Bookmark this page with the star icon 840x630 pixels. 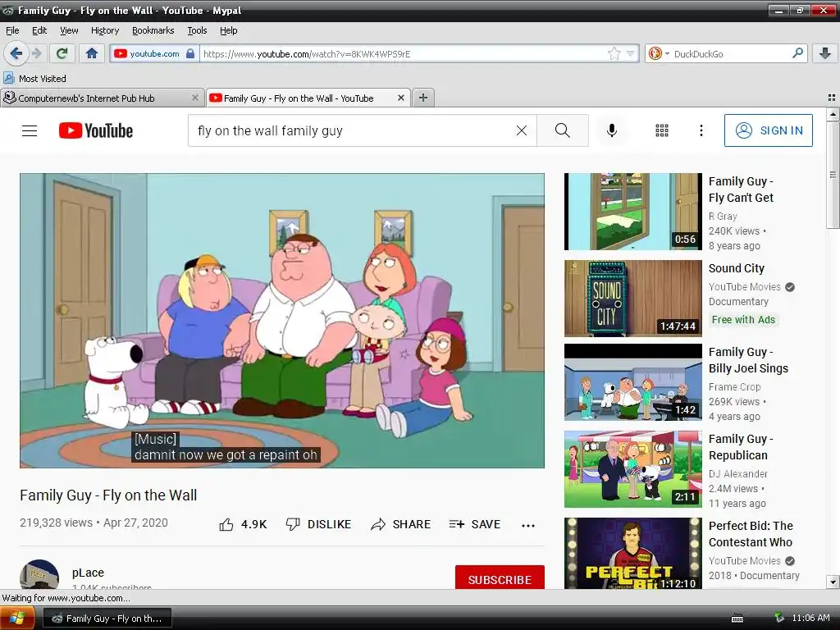pos(614,53)
